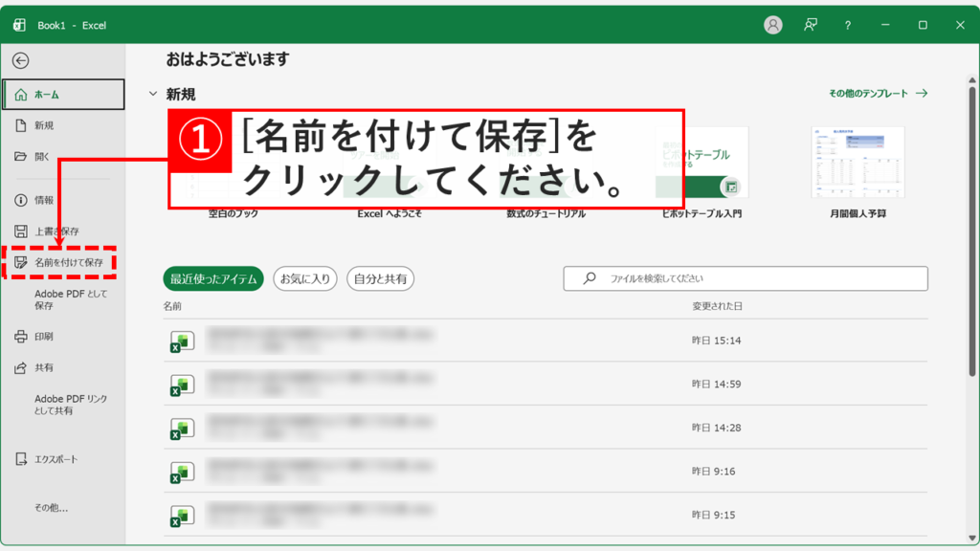Viewport: 980px width, 551px height.
Task: Click the save-as icon beside 名前を付けて保存
Action: (x=21, y=262)
